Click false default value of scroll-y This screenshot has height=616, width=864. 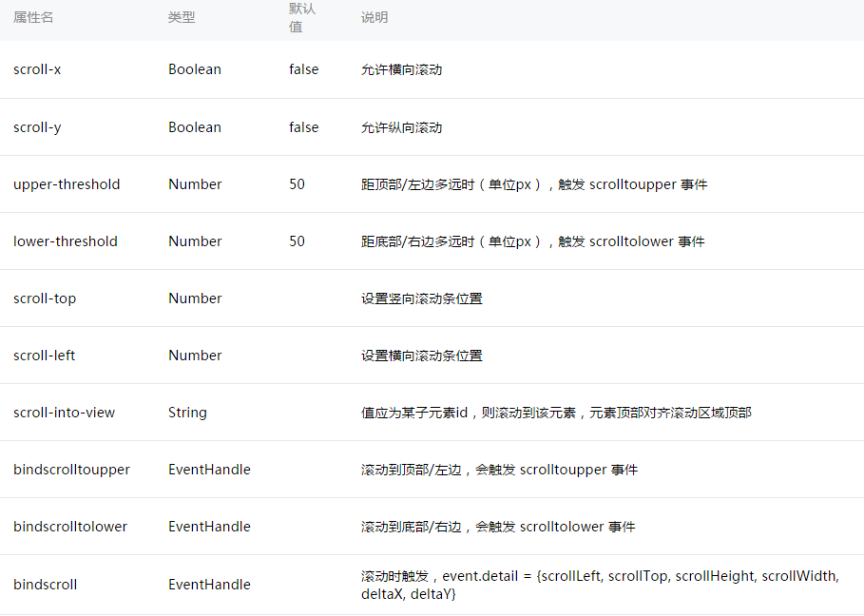pos(303,127)
